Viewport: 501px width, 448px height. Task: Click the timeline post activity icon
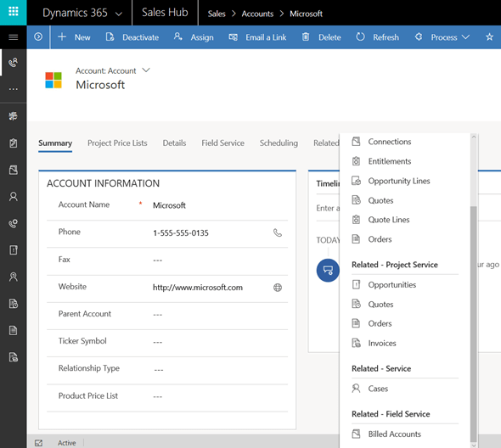click(x=328, y=271)
